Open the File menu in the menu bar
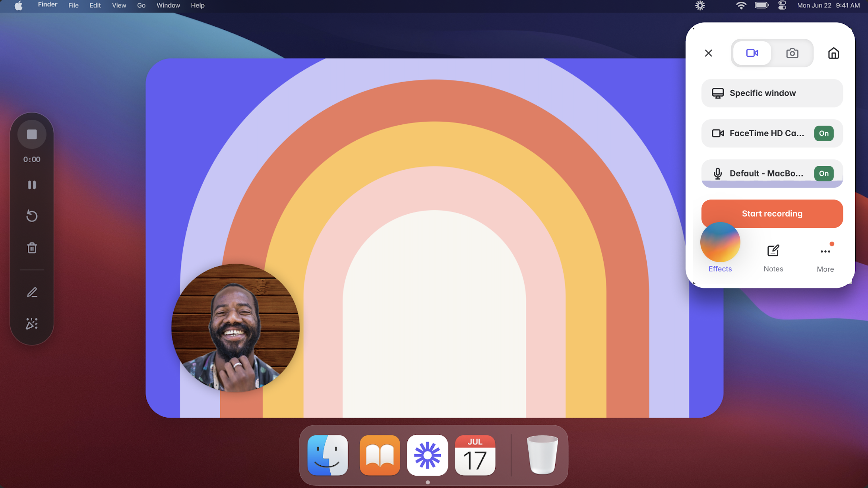868x488 pixels. 73,6
